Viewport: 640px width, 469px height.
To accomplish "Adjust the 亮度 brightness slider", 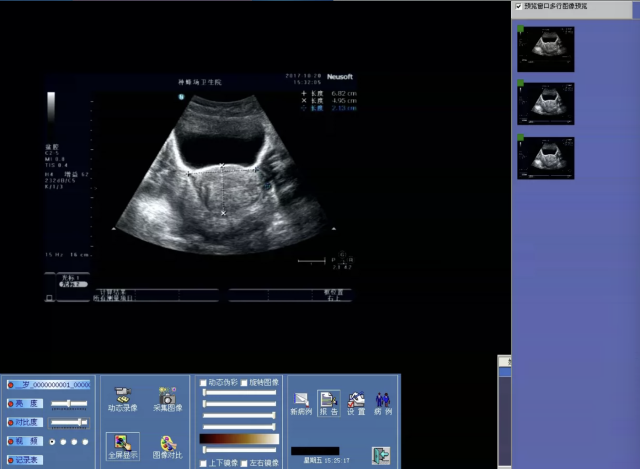I will (69, 404).
